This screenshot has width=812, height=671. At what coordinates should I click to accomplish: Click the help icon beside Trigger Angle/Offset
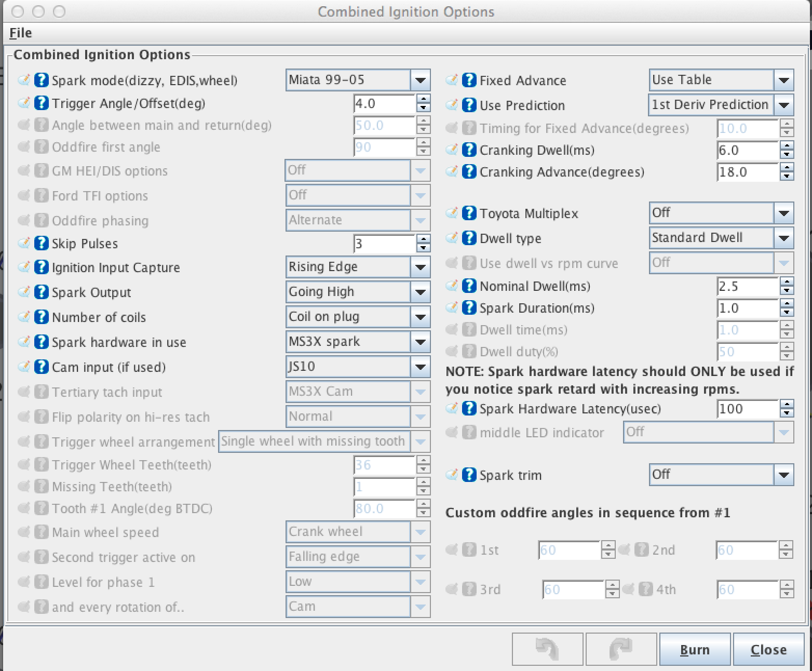[42, 103]
